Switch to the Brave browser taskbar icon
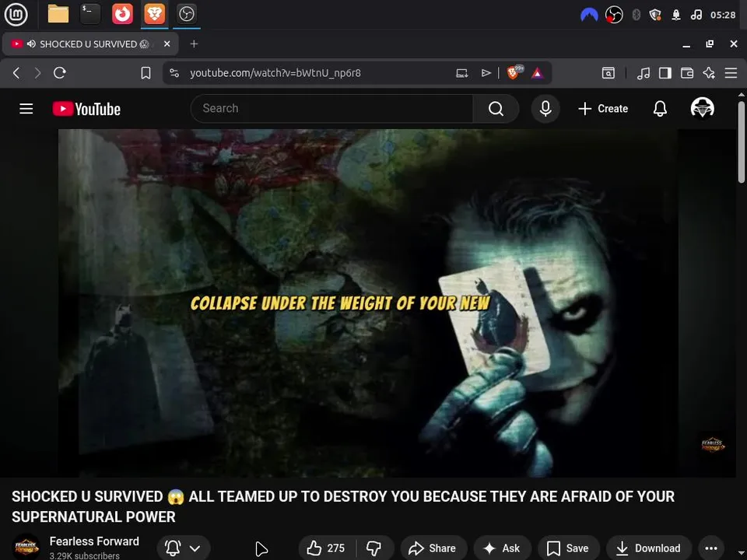The image size is (747, 560). 154,14
